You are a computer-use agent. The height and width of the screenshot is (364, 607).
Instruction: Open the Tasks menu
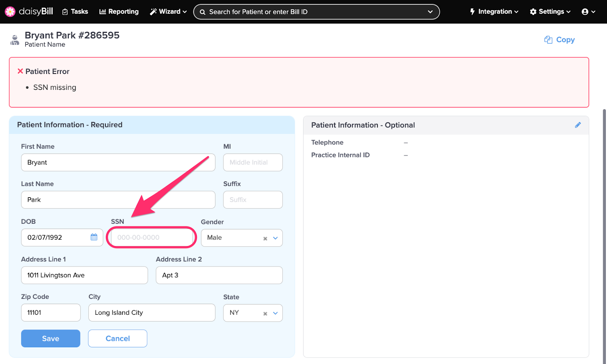[x=75, y=11]
